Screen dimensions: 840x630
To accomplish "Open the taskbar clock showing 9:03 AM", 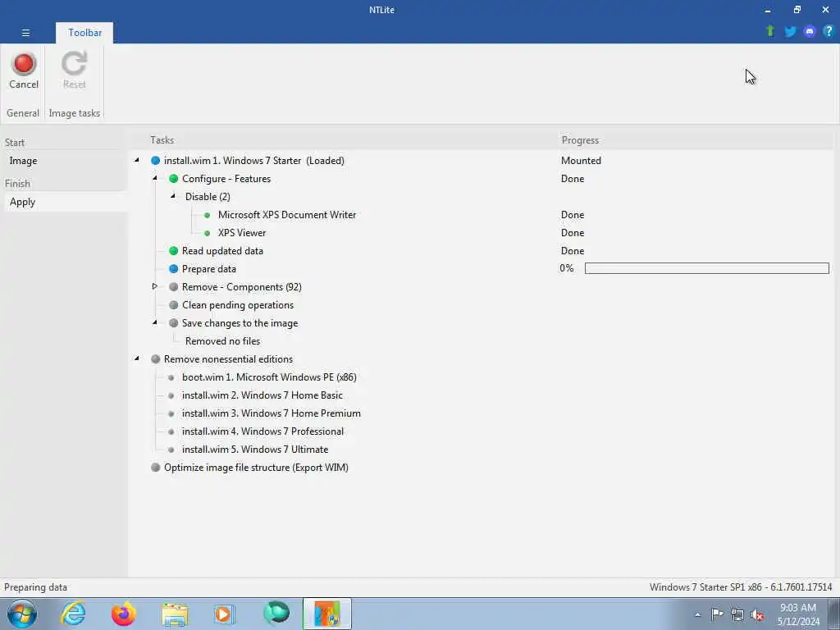I will pos(798,614).
